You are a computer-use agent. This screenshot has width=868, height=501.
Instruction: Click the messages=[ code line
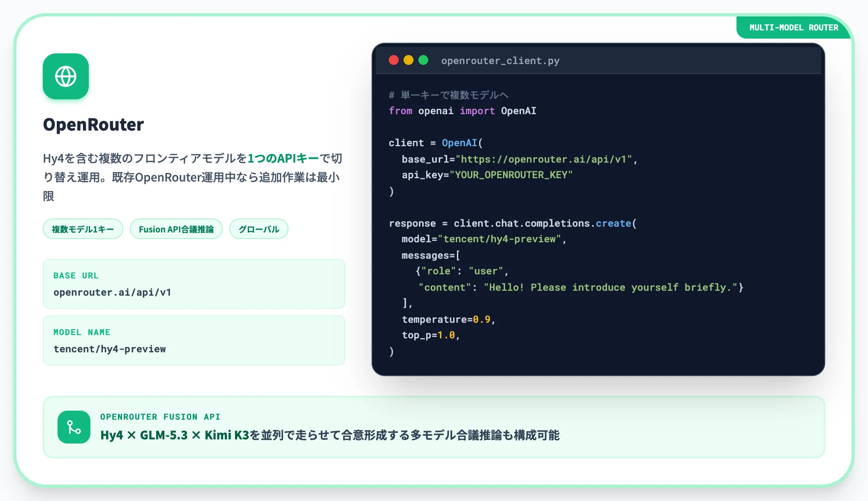[431, 255]
